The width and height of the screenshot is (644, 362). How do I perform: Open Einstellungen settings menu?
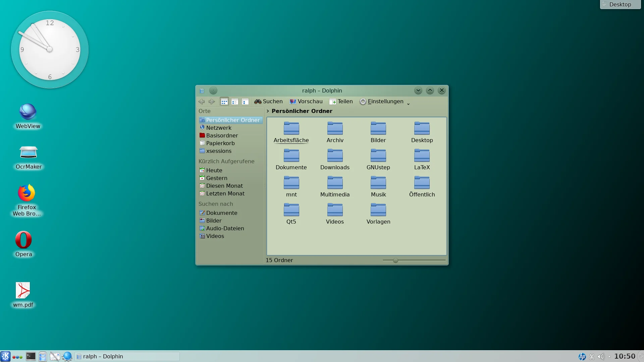(381, 102)
